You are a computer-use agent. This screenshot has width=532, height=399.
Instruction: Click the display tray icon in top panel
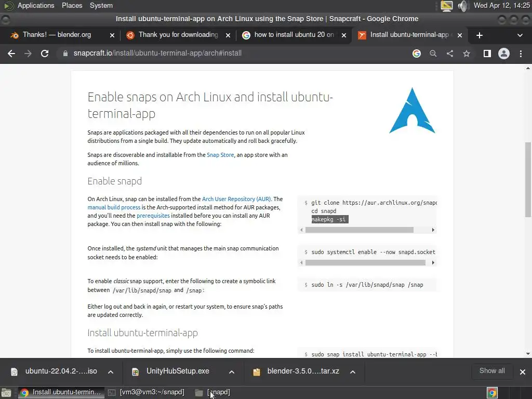coord(446,6)
